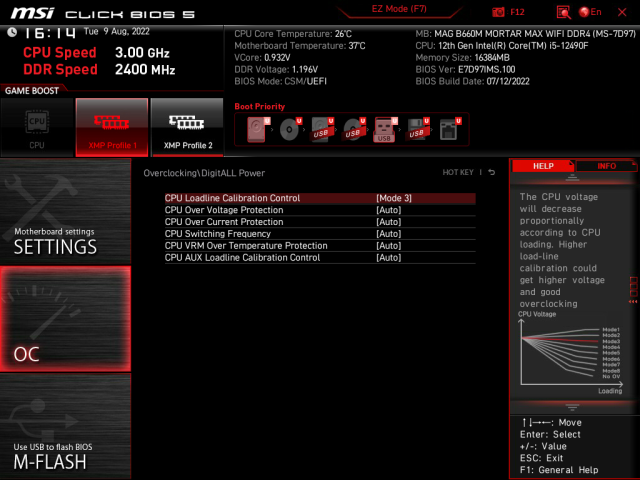Switch to the INFO tab
The height and width of the screenshot is (480, 640).
[606, 166]
